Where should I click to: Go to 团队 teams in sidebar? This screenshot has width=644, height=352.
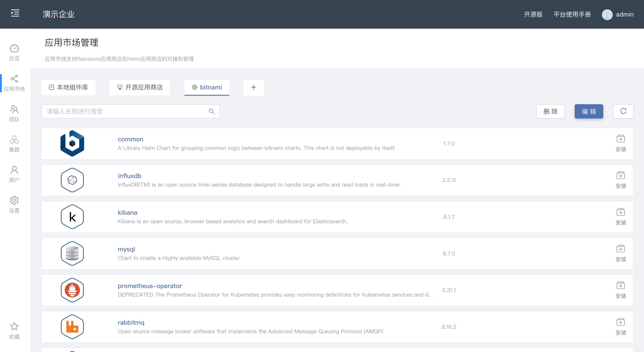pyautogui.click(x=14, y=113)
